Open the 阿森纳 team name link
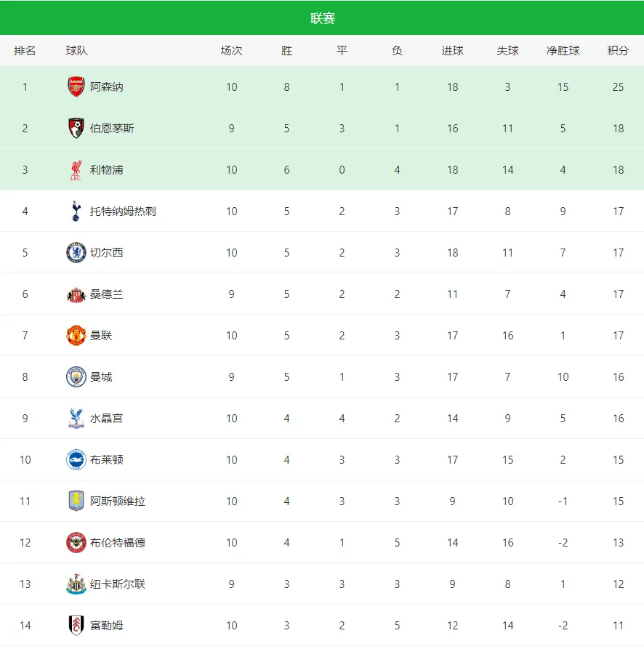This screenshot has height=649, width=644. click(x=106, y=87)
